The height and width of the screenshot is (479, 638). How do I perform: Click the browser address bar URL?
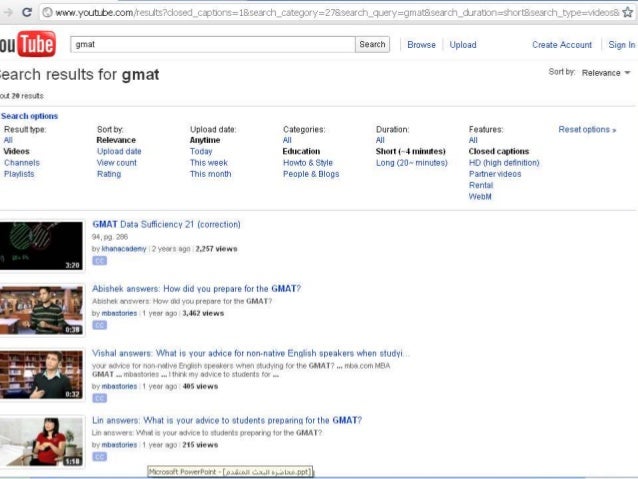tap(337, 13)
